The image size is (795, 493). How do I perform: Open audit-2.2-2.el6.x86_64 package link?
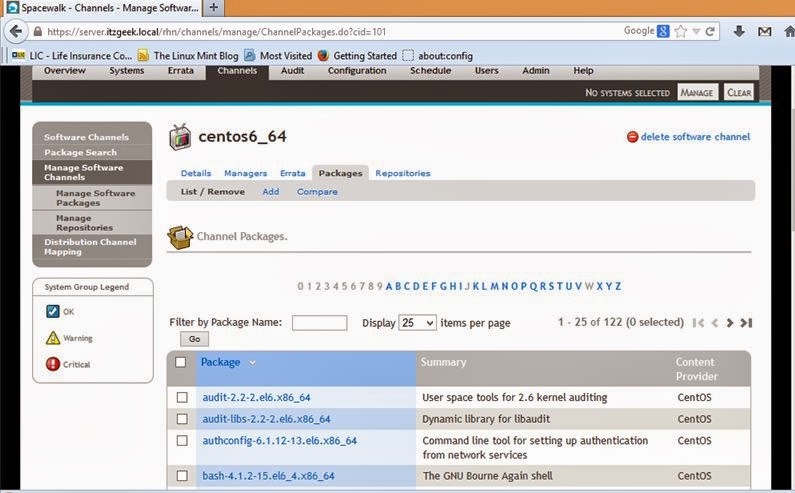[x=256, y=398]
